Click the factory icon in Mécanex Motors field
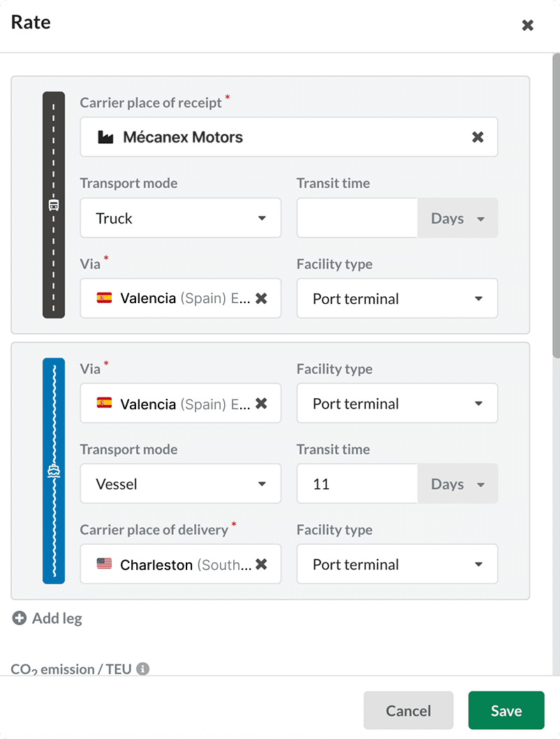This screenshot has width=560, height=739. click(105, 137)
